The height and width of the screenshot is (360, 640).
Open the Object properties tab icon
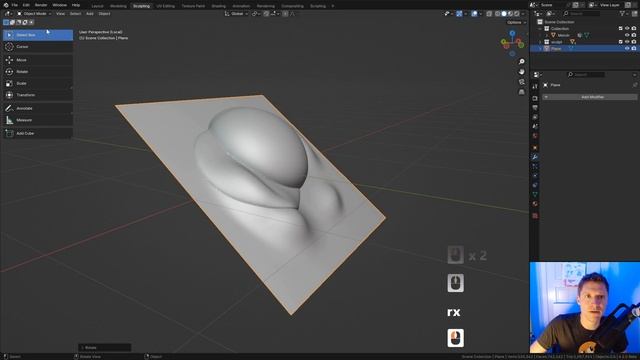[535, 147]
